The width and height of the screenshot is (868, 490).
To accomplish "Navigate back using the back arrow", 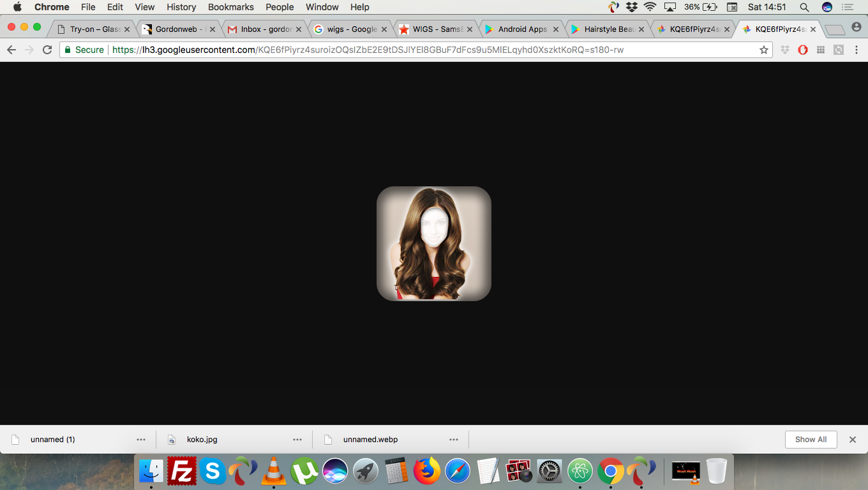I will [11, 49].
